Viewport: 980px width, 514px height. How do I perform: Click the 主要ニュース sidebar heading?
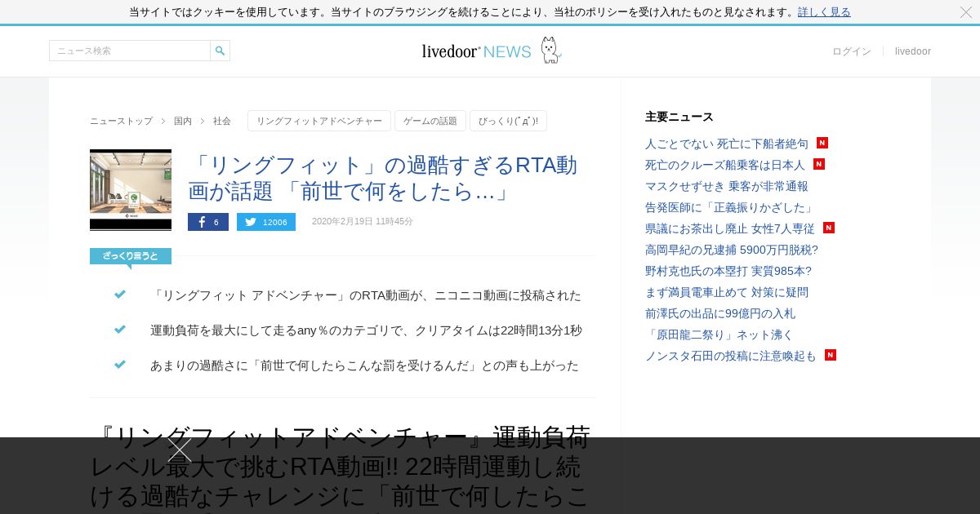(x=679, y=117)
